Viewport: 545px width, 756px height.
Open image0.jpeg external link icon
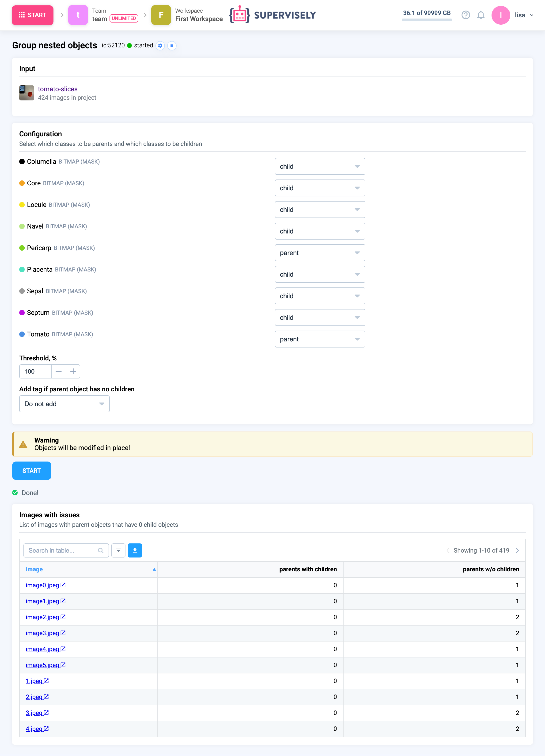click(63, 585)
